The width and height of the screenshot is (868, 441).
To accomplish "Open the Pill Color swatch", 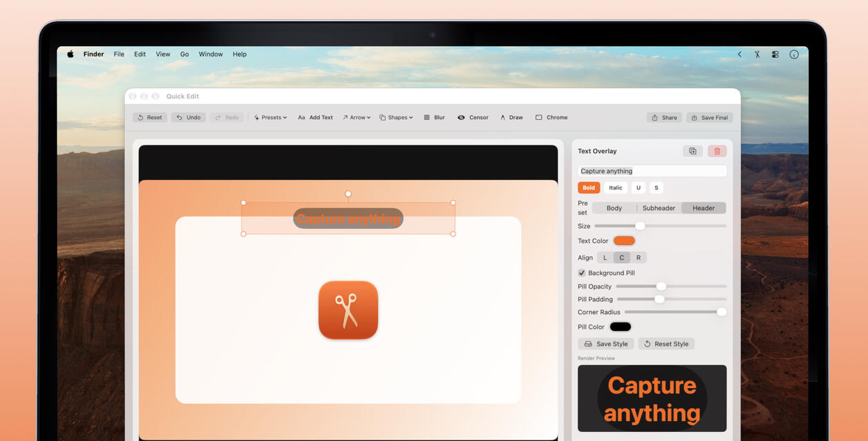I will point(620,327).
